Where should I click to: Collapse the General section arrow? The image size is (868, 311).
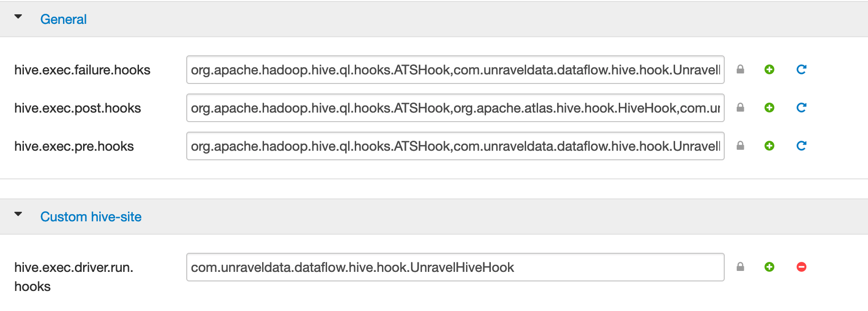coord(18,17)
